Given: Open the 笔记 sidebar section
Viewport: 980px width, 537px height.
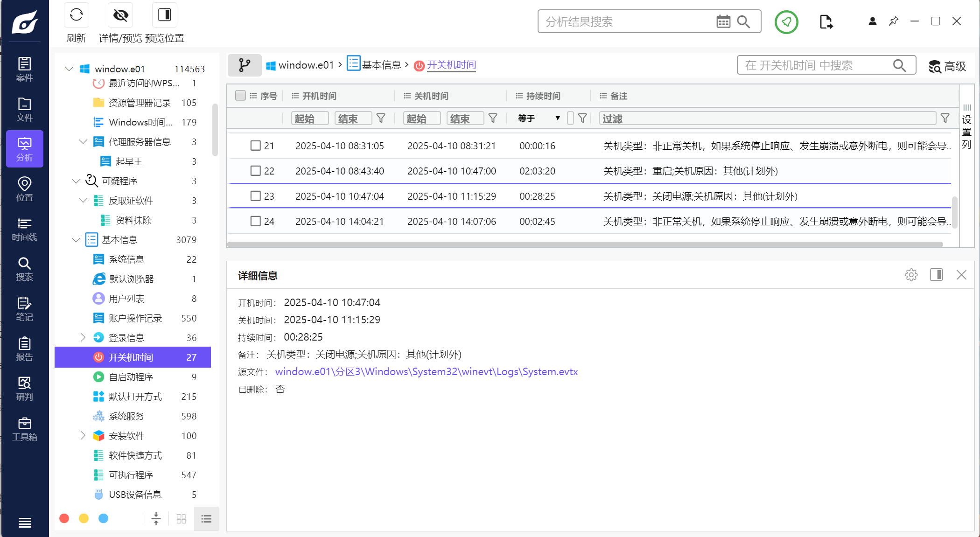Looking at the screenshot, I should [25, 309].
